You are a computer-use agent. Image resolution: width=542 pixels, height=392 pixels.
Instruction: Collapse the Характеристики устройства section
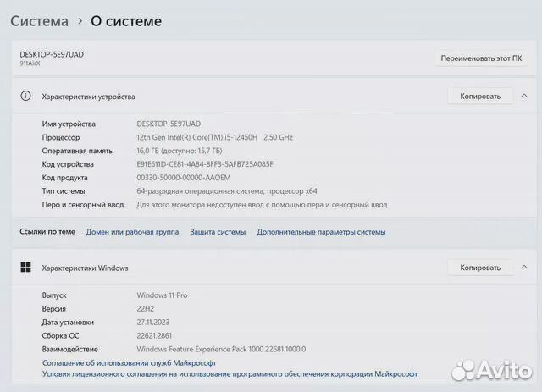tap(524, 97)
